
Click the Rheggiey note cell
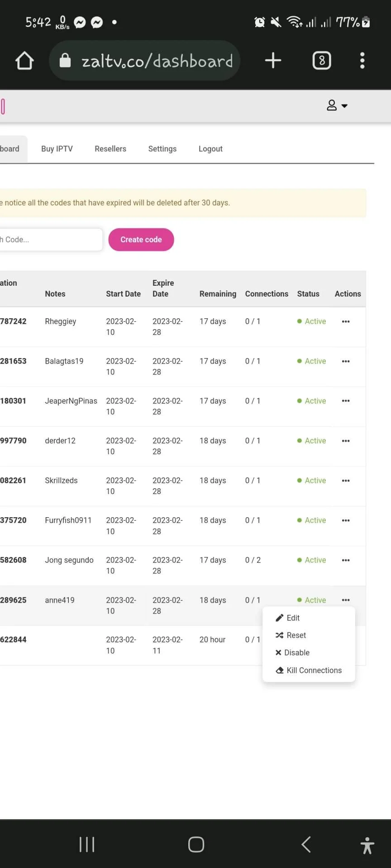[x=61, y=321]
